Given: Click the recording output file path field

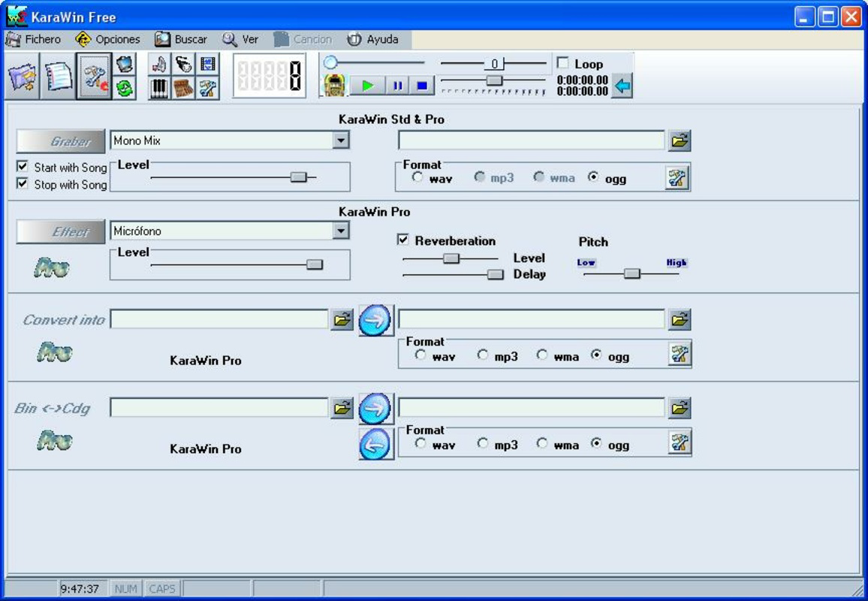Looking at the screenshot, I should click(532, 140).
